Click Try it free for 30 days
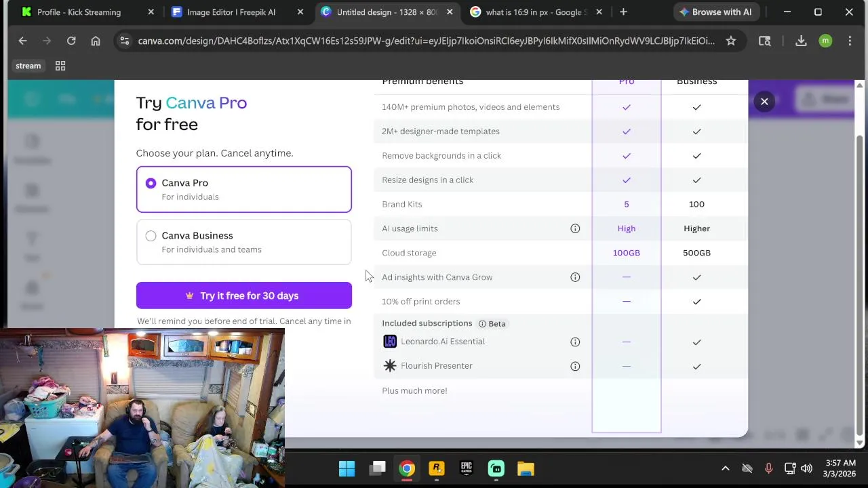 243,296
